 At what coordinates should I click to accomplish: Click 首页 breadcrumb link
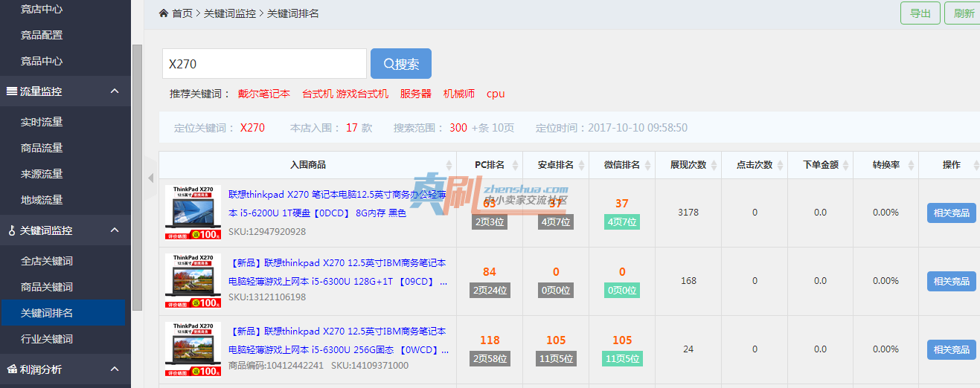tap(182, 13)
